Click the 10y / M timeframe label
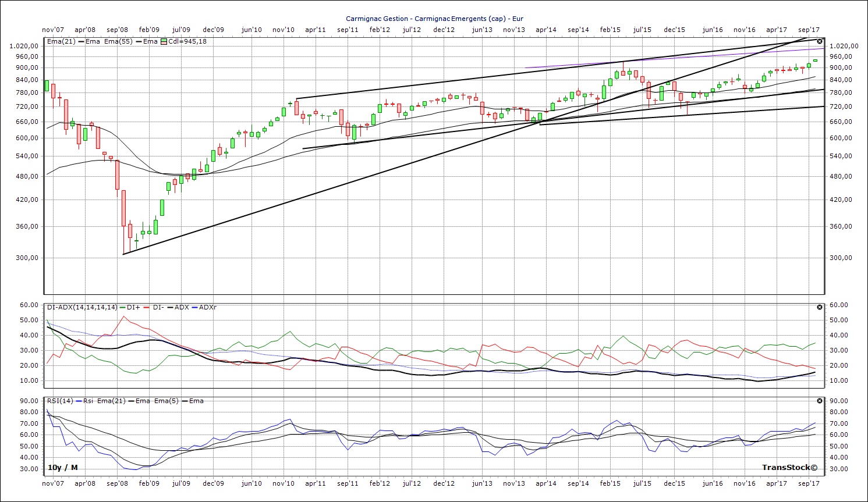 pyautogui.click(x=63, y=468)
